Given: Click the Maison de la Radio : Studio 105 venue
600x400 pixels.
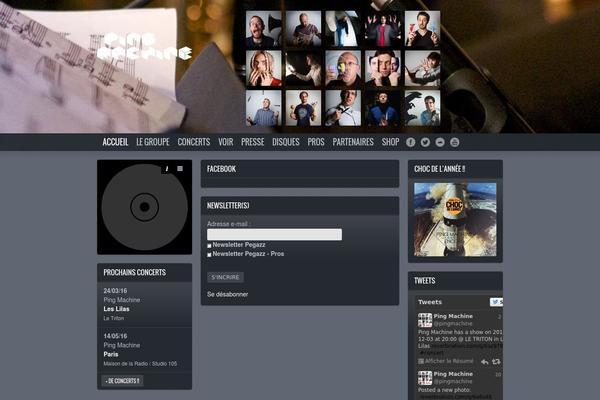Looking at the screenshot, I should pos(140,364).
